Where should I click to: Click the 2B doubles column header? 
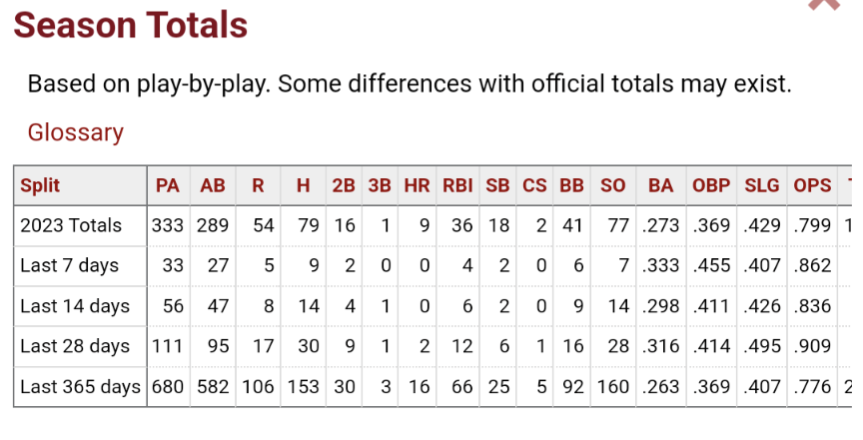[x=344, y=185]
